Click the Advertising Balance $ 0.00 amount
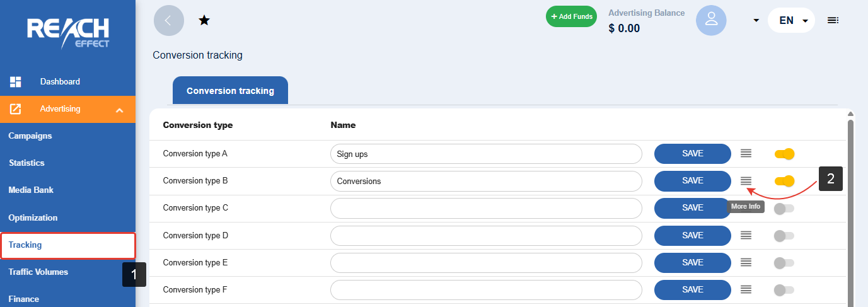This screenshot has height=307, width=868. (624, 28)
